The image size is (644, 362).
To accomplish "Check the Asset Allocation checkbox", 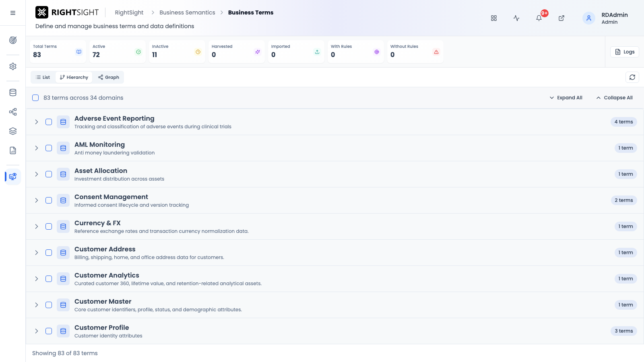I will [x=49, y=174].
